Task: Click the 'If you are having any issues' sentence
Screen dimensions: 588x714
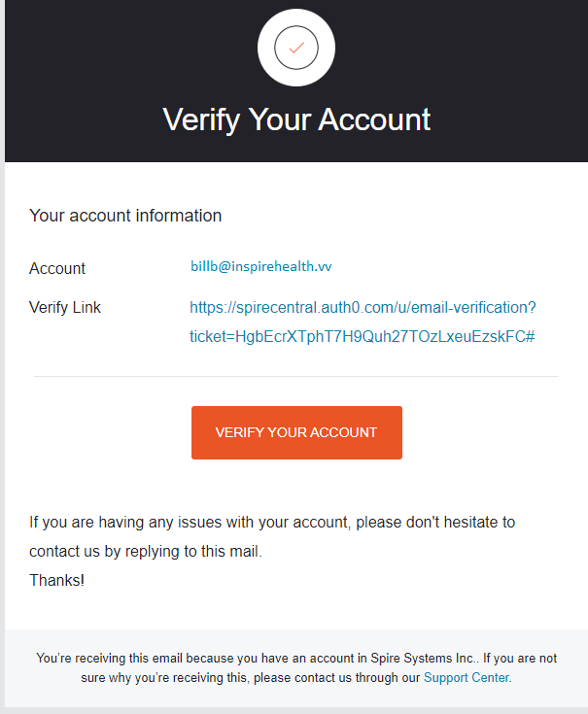Action: 272,522
